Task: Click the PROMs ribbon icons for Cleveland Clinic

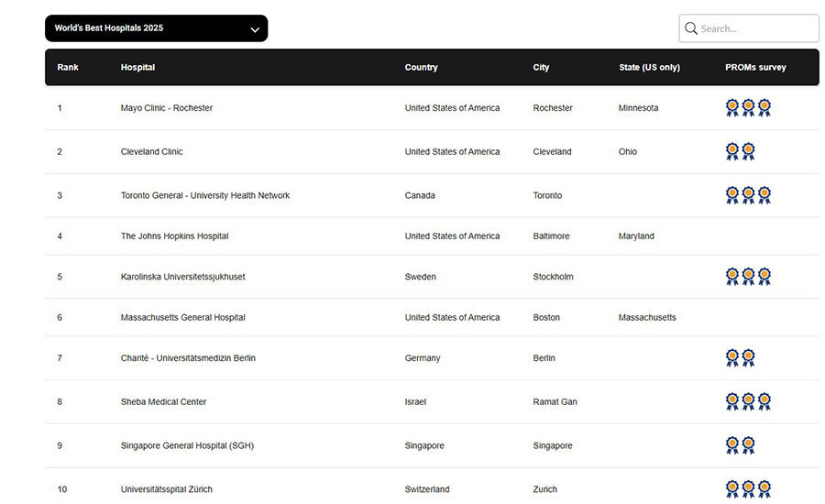Action: 741,151
